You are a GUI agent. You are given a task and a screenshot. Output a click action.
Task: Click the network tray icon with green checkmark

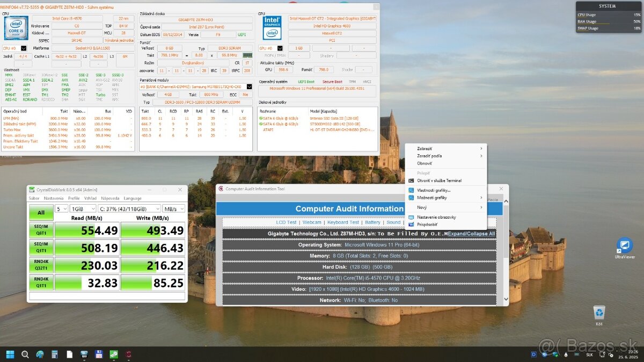click(x=555, y=354)
